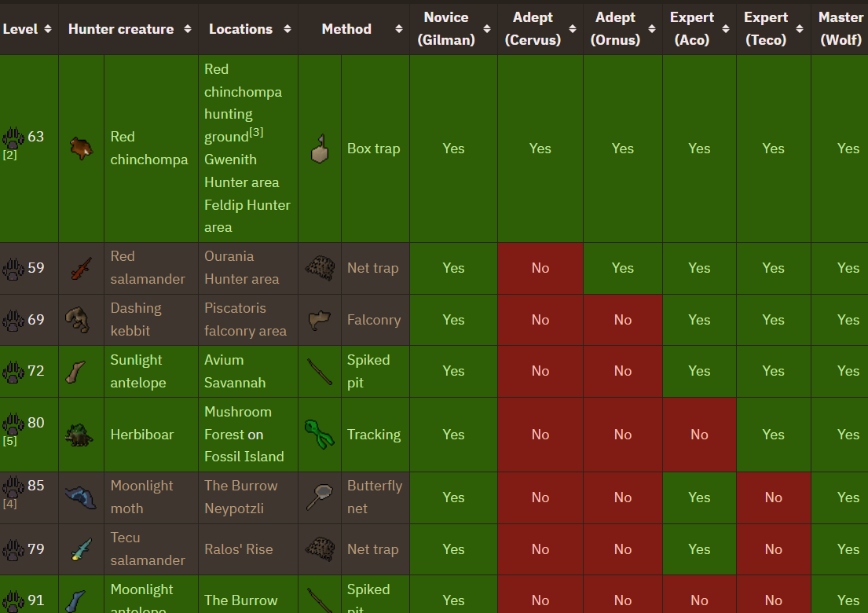Sort by Method column arrows
Screen dimensions: 868x613
[x=399, y=29]
